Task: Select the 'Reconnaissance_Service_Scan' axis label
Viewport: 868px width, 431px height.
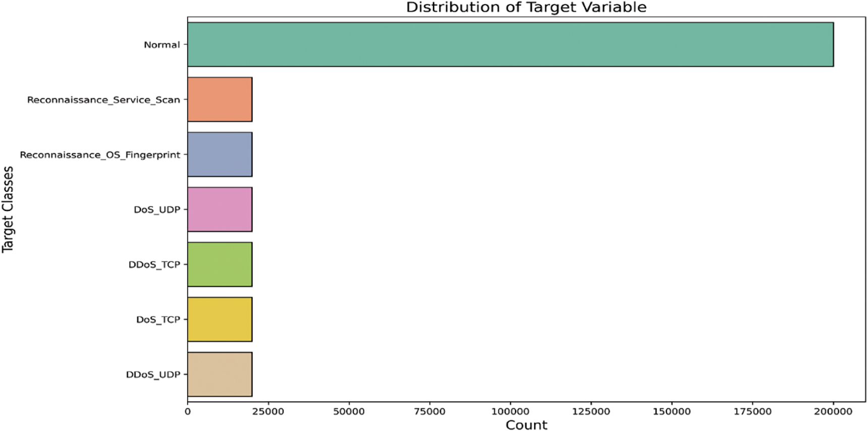Action: coord(103,100)
